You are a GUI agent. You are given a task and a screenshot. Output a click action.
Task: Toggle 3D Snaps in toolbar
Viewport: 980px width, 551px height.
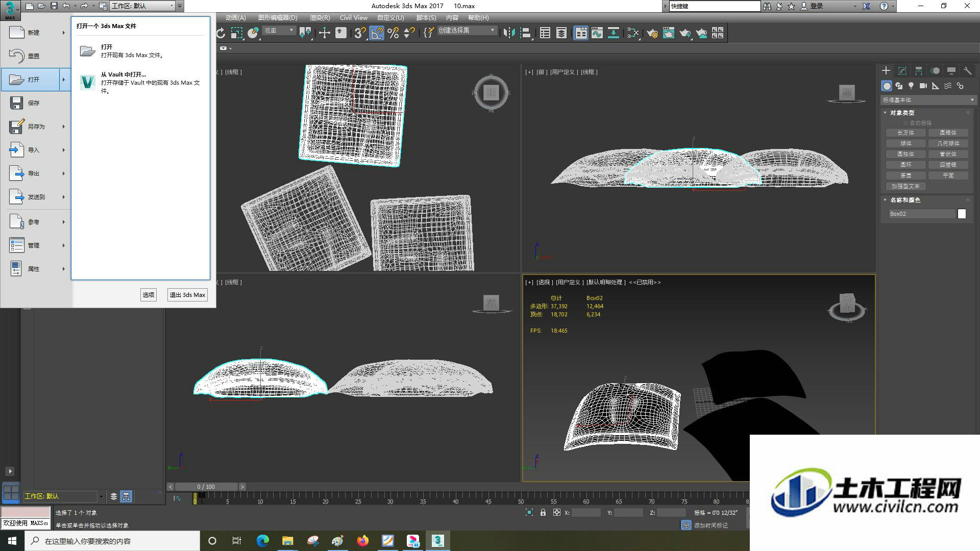pyautogui.click(x=360, y=33)
